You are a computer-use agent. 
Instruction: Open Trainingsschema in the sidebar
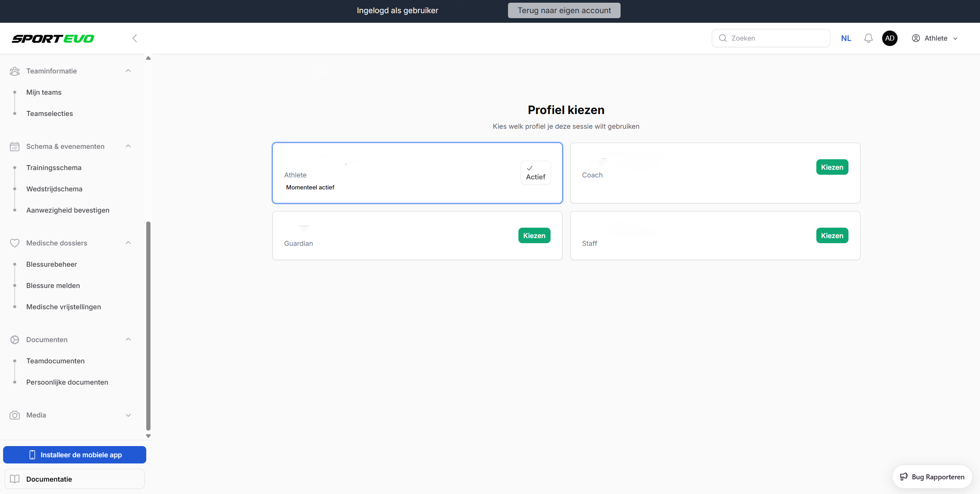54,168
